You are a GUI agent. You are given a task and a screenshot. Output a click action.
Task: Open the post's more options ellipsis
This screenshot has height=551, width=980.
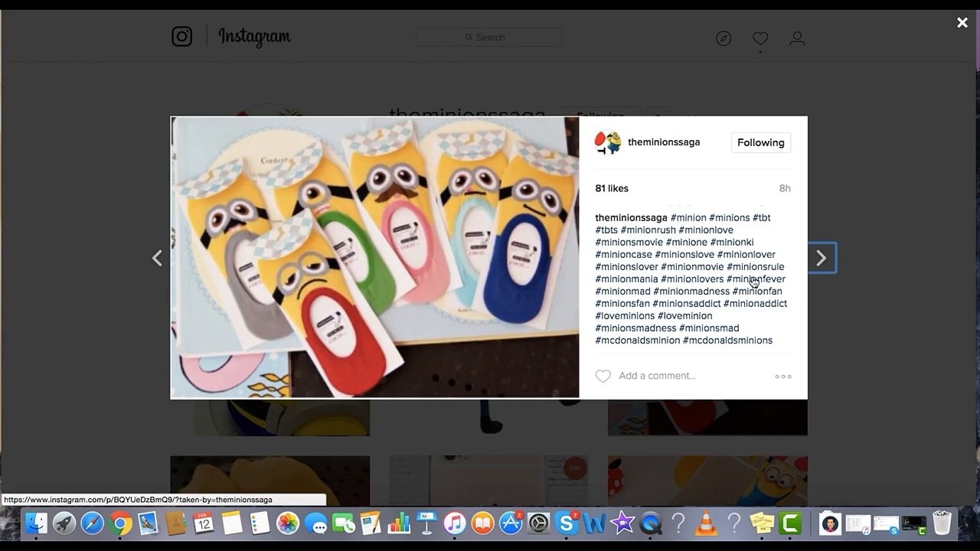[x=783, y=377]
